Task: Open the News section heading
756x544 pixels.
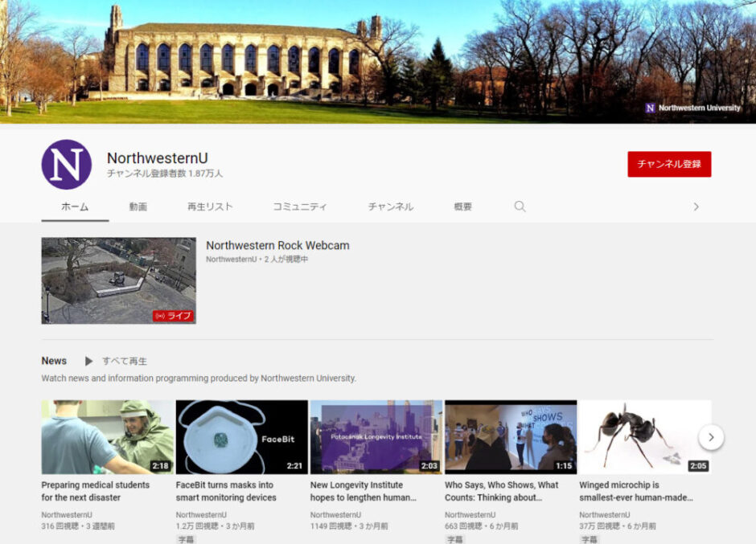Action: pyautogui.click(x=54, y=361)
